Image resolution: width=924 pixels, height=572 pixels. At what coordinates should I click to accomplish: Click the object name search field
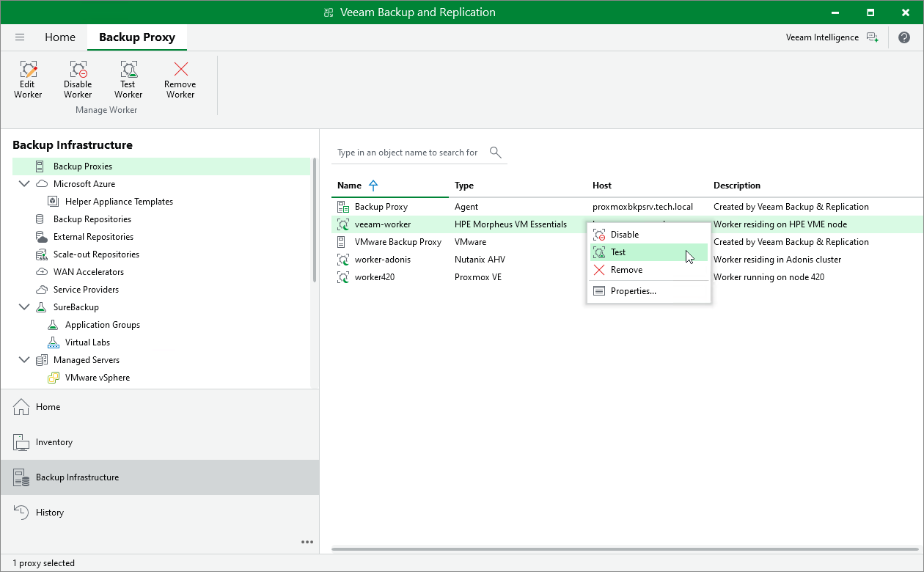click(408, 153)
